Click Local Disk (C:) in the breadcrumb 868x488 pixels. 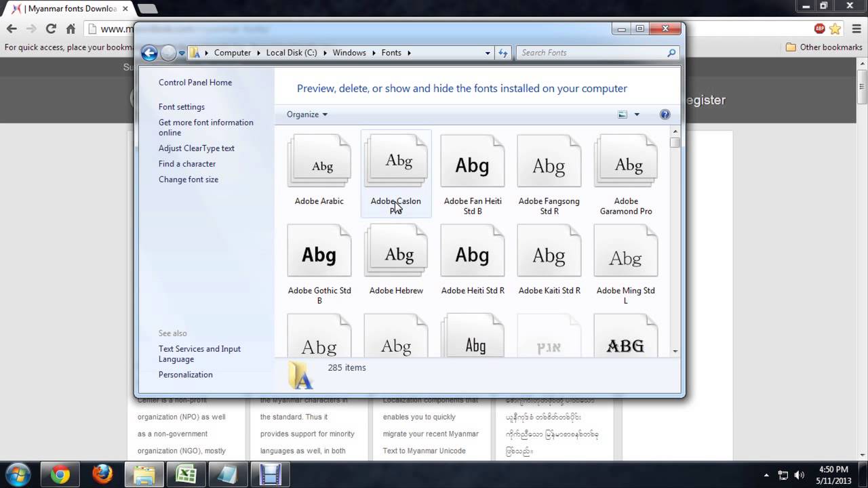tap(292, 53)
